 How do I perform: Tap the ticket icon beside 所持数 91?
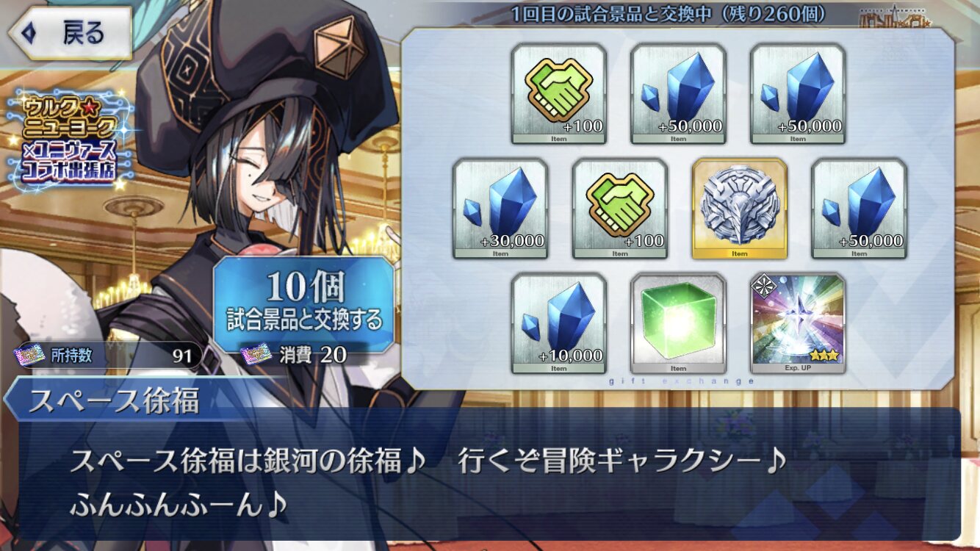[30, 356]
